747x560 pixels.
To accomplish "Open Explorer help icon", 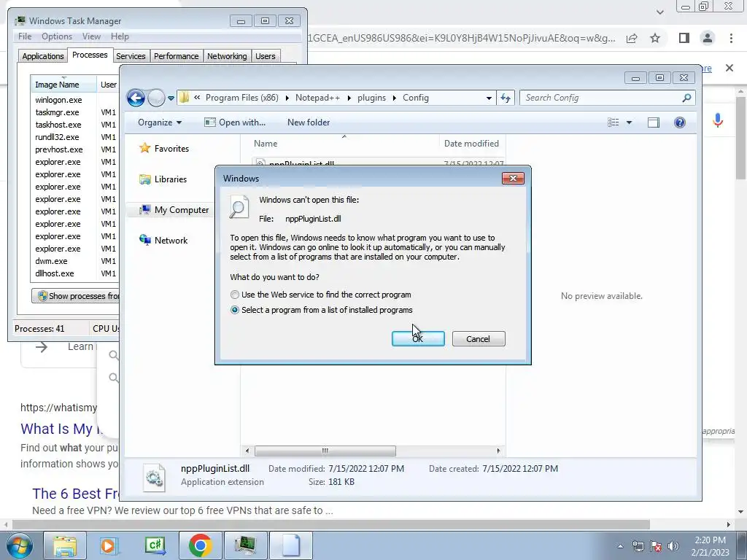I will 680,122.
